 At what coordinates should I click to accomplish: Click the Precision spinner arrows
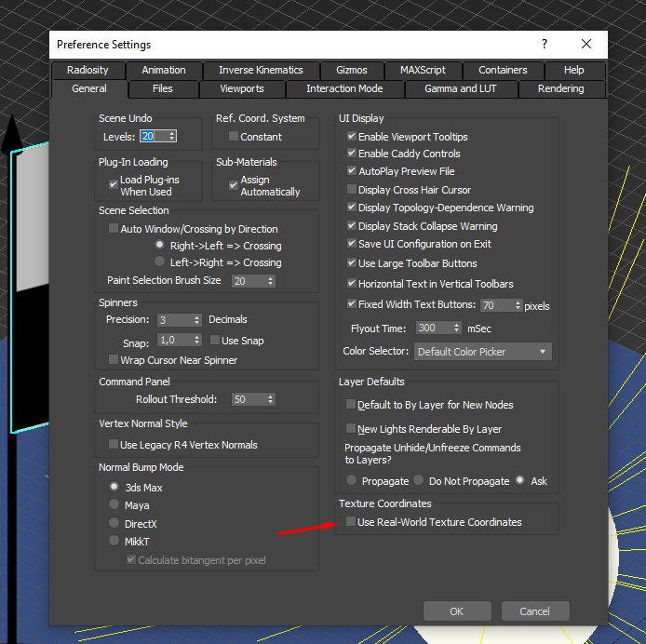coord(197,320)
